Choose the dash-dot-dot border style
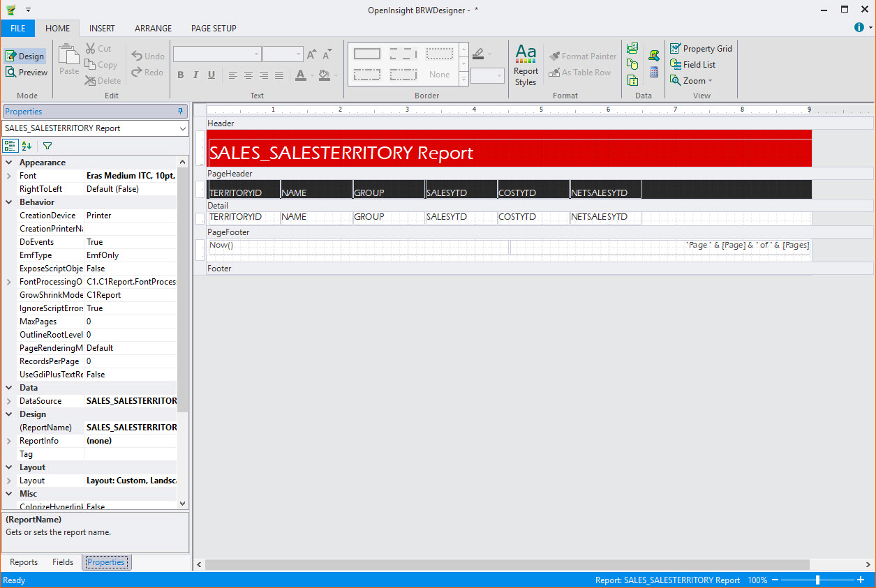This screenshot has width=876, height=588. tap(403, 74)
